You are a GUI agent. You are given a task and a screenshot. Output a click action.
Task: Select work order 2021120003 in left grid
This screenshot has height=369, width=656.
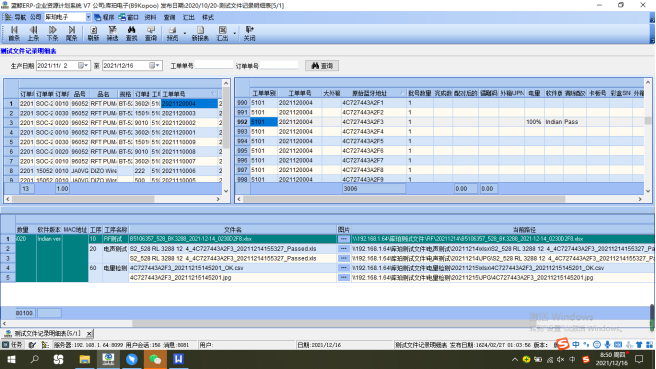click(x=190, y=113)
